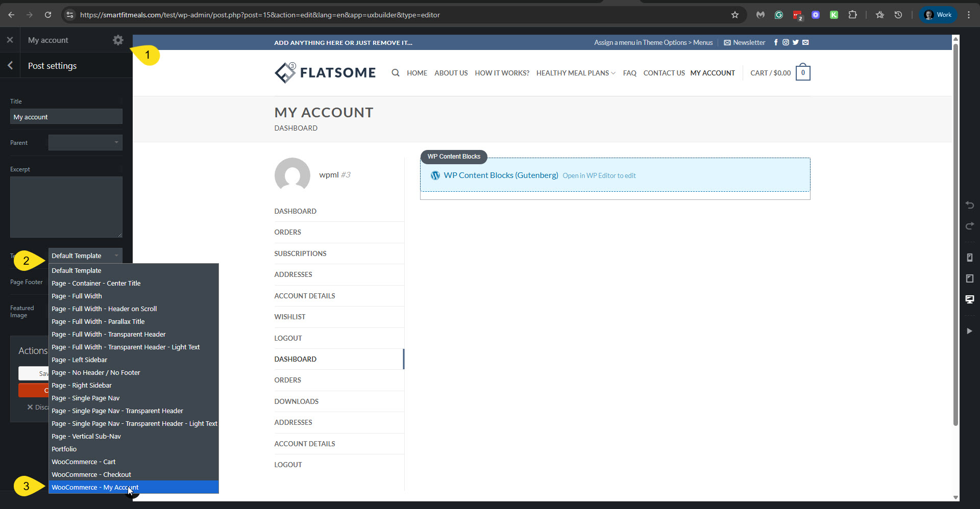Open the Newsletter link in top bar
The width and height of the screenshot is (980, 509).
(744, 42)
